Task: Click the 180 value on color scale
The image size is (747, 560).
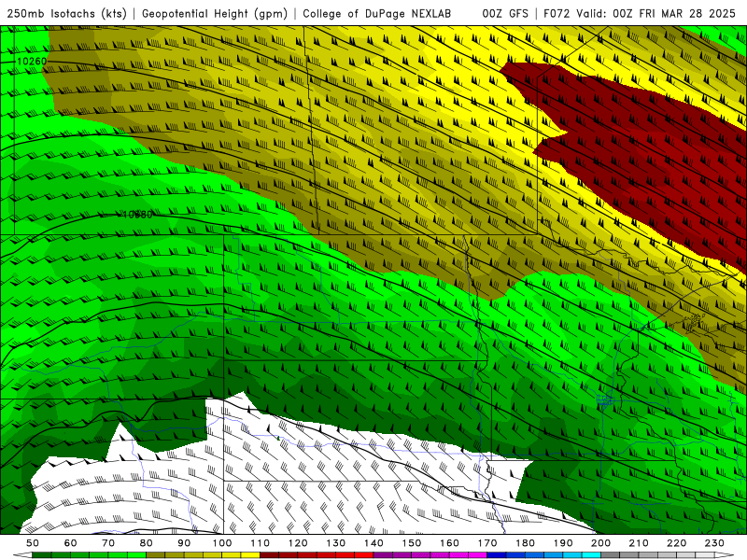Action: click(525, 543)
